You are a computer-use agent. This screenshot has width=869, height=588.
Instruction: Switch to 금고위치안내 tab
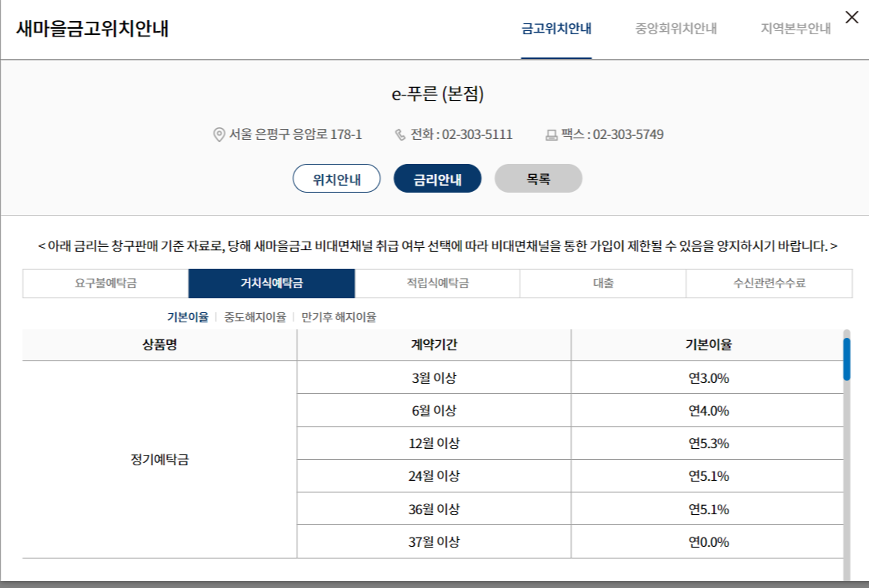pyautogui.click(x=557, y=29)
